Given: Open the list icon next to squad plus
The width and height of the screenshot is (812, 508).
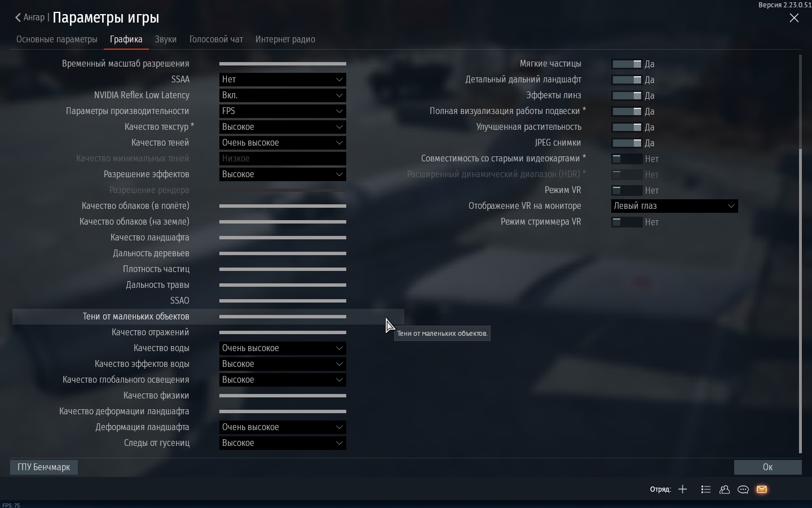Looking at the screenshot, I should pos(705,489).
